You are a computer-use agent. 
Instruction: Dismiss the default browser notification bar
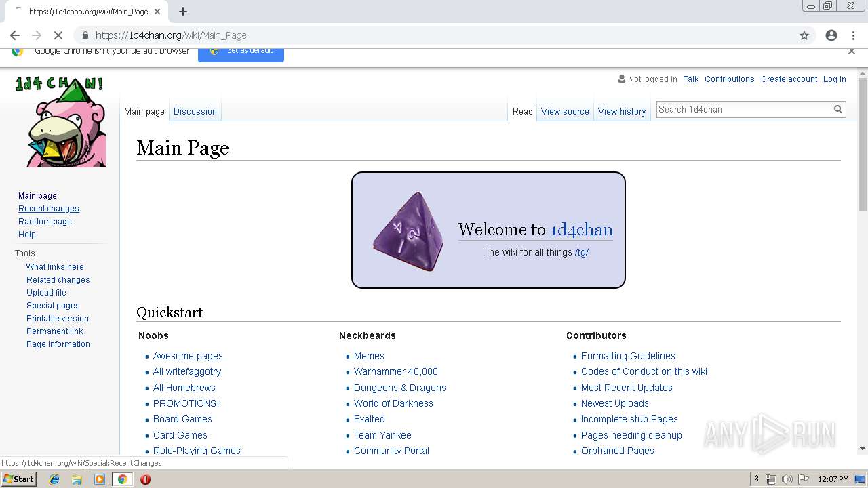click(x=852, y=51)
